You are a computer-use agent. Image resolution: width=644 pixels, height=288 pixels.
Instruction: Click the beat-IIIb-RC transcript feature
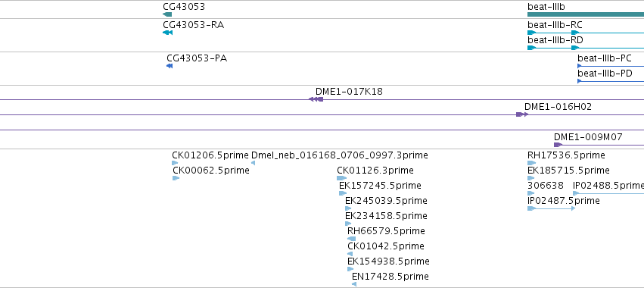pyautogui.click(x=586, y=33)
